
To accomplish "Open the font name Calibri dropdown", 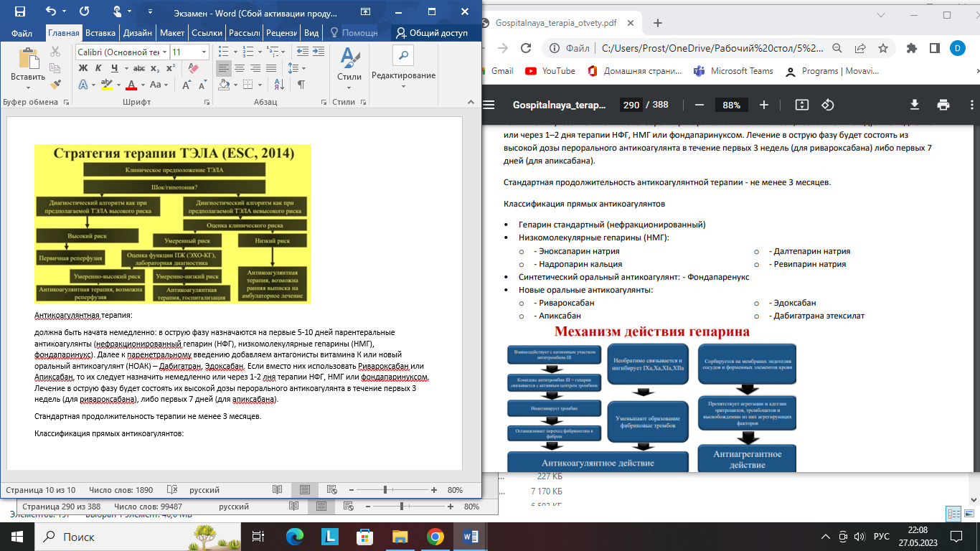I will (x=165, y=52).
